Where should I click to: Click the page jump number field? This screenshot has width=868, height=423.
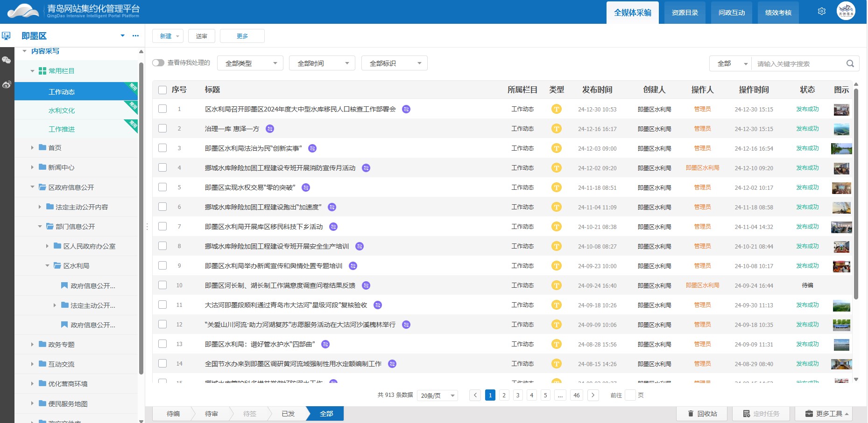630,395
